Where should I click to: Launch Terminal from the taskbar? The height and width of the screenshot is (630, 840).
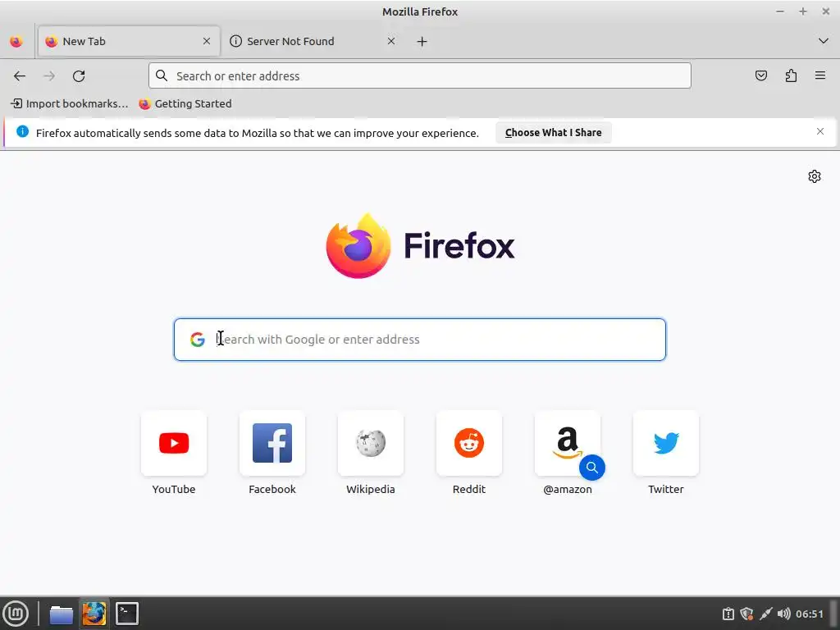pyautogui.click(x=127, y=614)
